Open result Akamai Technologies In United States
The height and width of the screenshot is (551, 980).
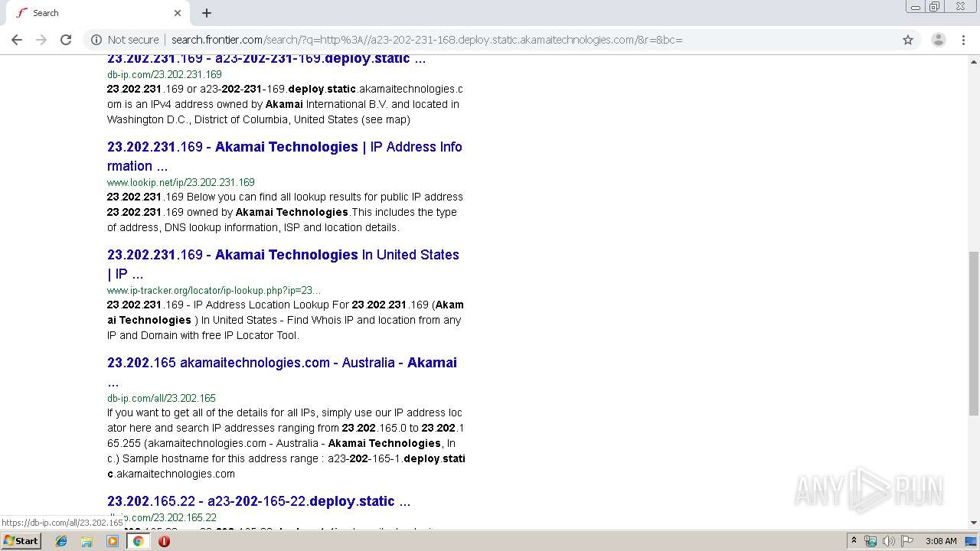click(283, 264)
